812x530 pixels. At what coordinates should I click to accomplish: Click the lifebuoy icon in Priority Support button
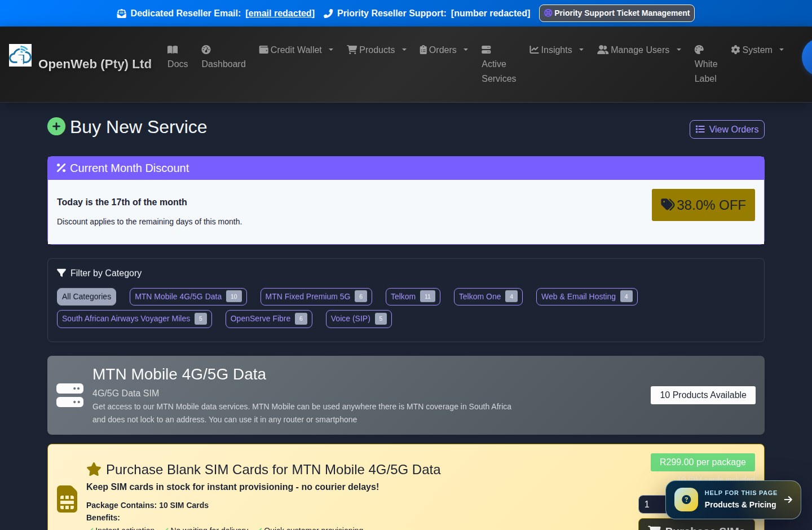548,13
